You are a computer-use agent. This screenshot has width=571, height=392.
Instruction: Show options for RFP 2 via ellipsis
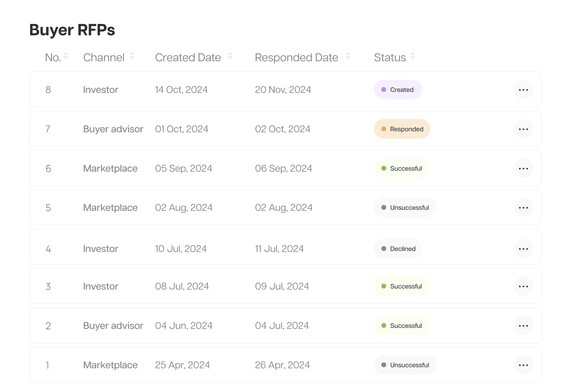523,326
